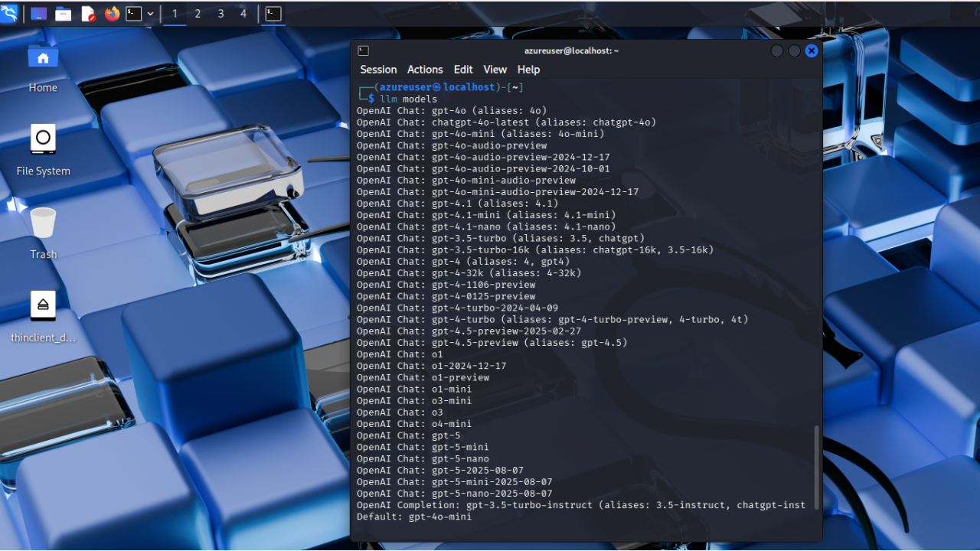Launch the file manager from the panel

64,14
